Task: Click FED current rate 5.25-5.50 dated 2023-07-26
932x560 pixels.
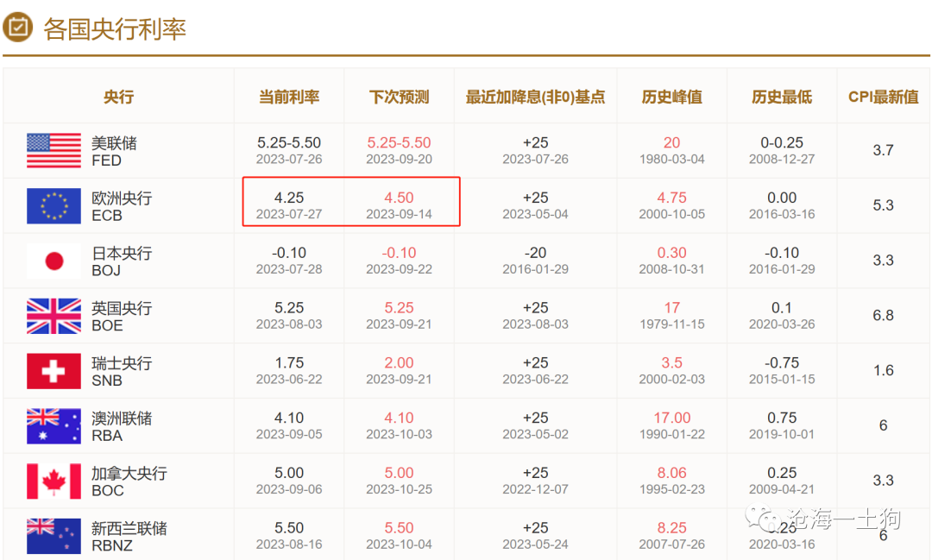Action: coord(289,150)
